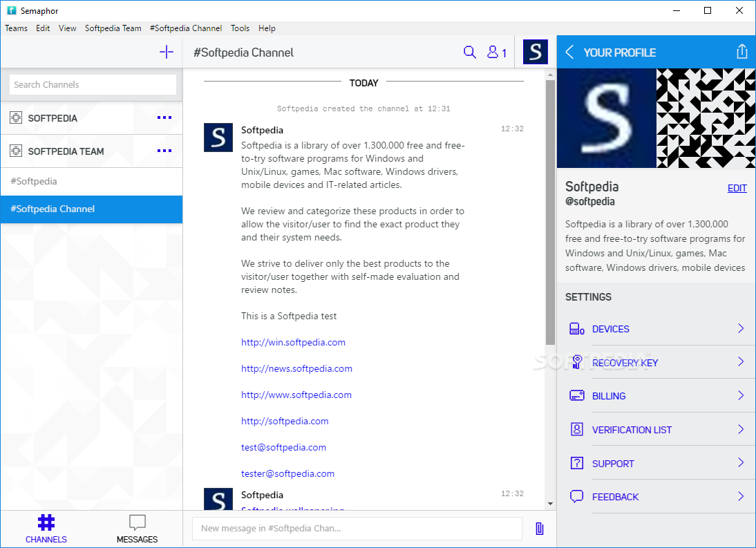This screenshot has width=756, height=548.
Task: Expand Feedback chevron
Action: click(741, 496)
